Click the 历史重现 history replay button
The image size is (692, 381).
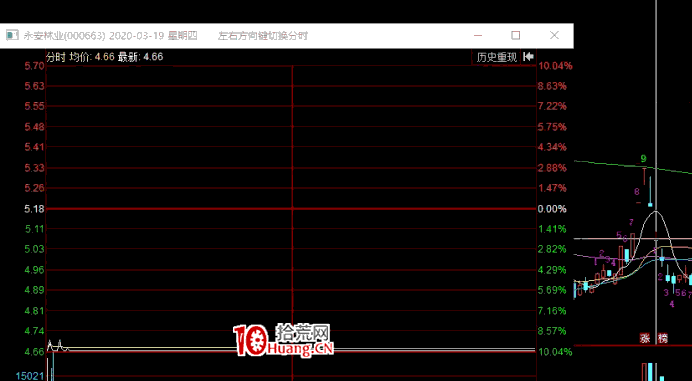tap(496, 57)
